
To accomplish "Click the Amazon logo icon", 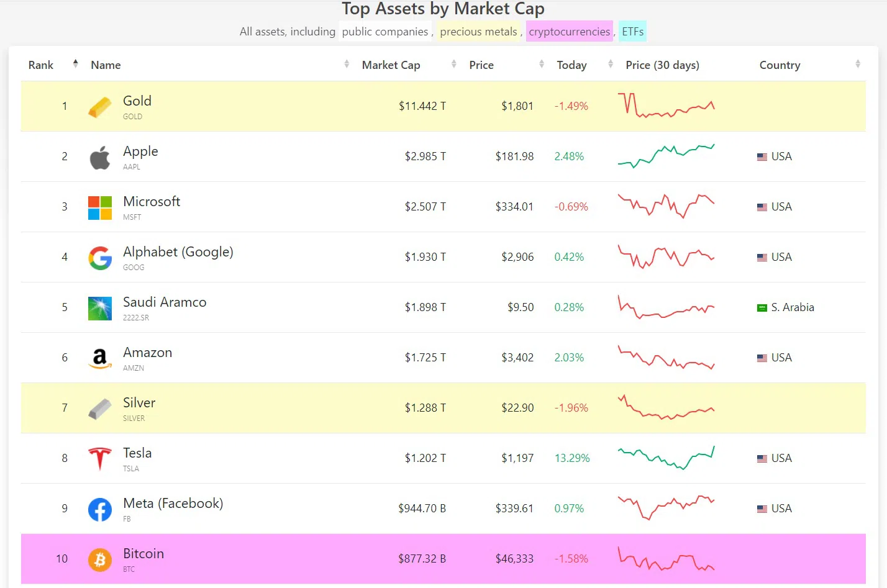I will click(99, 358).
